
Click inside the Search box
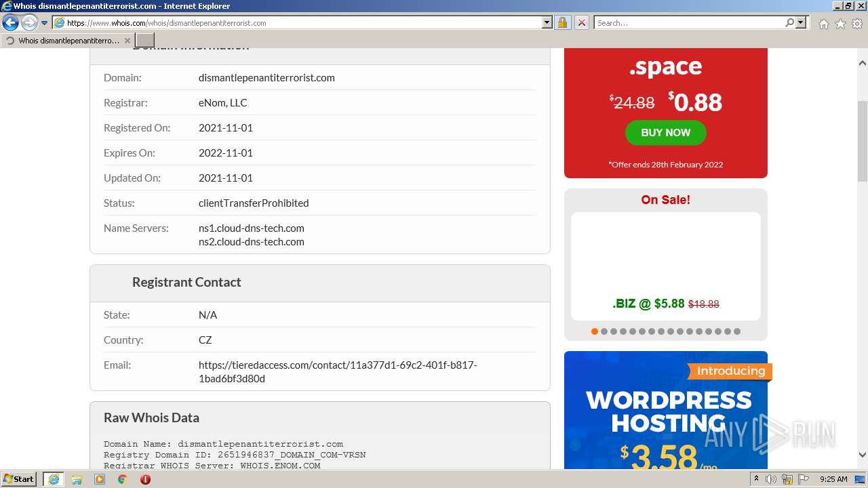689,23
